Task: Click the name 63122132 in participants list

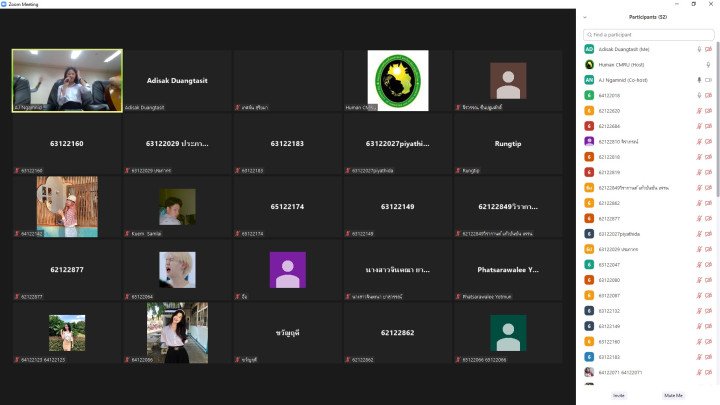Action: point(609,311)
